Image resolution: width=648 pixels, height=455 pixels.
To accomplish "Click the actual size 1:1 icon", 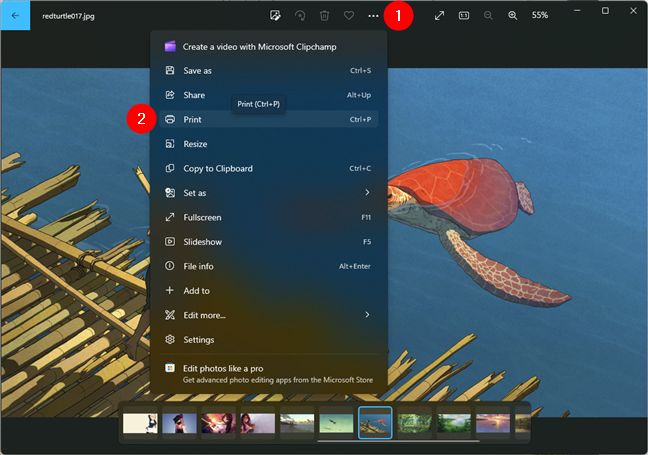I will [464, 16].
